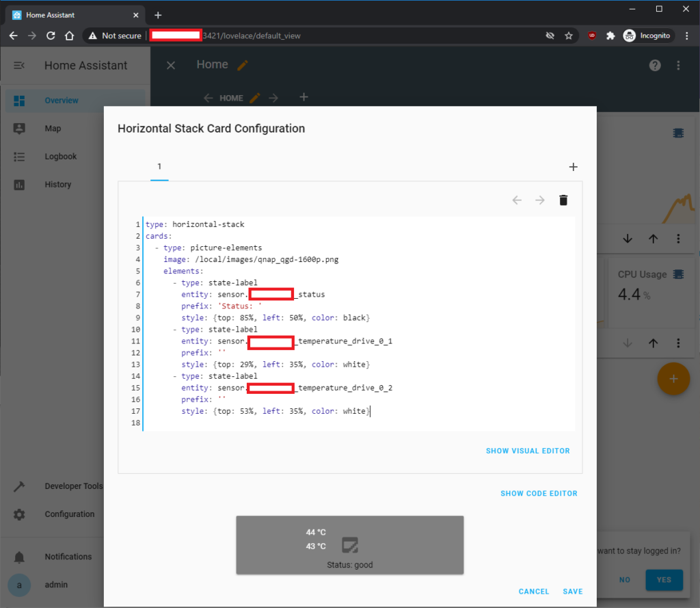Click the CPU Usage 4.4 % value
Image resolution: width=700 pixels, height=608 pixels.
pyautogui.click(x=634, y=294)
